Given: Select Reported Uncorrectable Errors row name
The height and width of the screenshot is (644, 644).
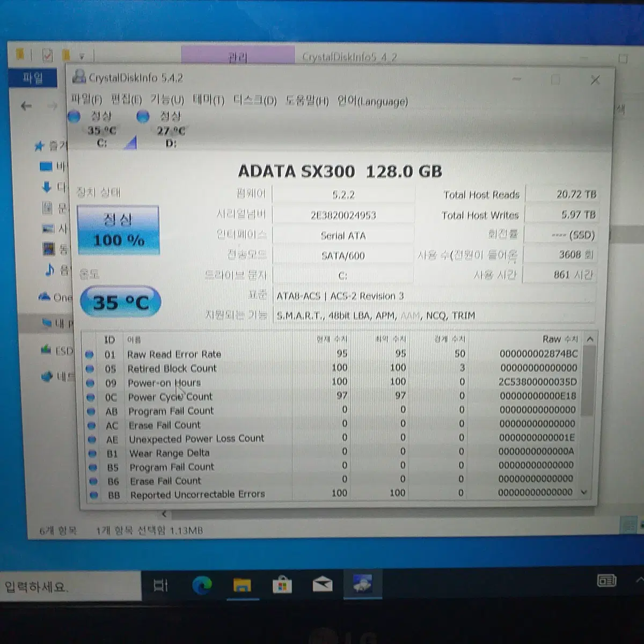Looking at the screenshot, I should pyautogui.click(x=197, y=494).
